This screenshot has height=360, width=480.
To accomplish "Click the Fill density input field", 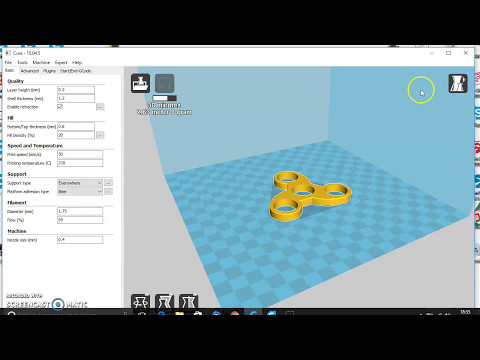I will click(76, 135).
